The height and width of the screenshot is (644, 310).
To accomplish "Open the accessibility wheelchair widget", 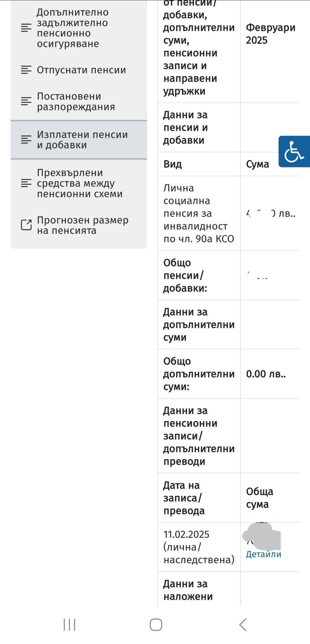I will (294, 152).
